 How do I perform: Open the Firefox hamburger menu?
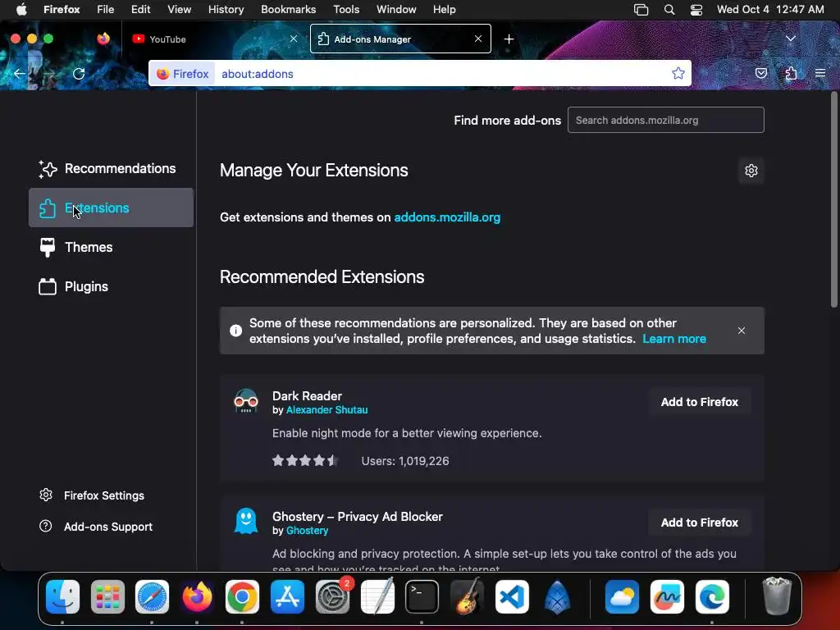[820, 73]
